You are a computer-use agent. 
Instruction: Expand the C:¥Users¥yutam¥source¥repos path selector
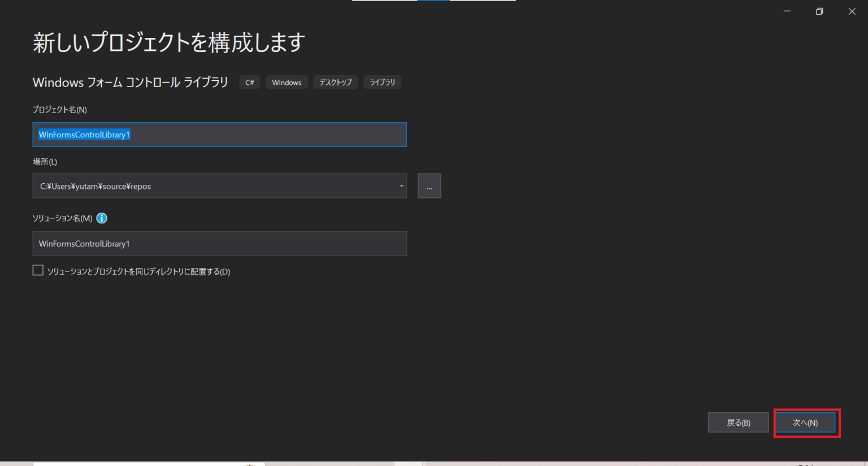(x=400, y=185)
